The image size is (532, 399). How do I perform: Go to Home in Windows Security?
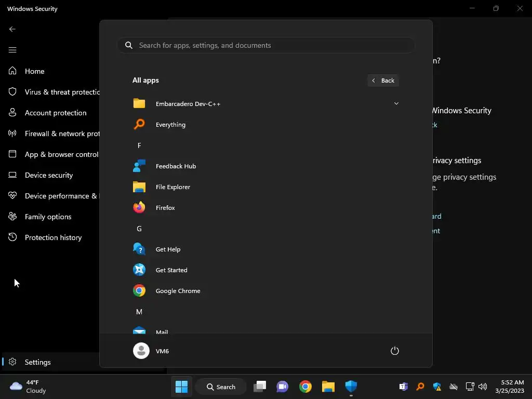(50, 71)
